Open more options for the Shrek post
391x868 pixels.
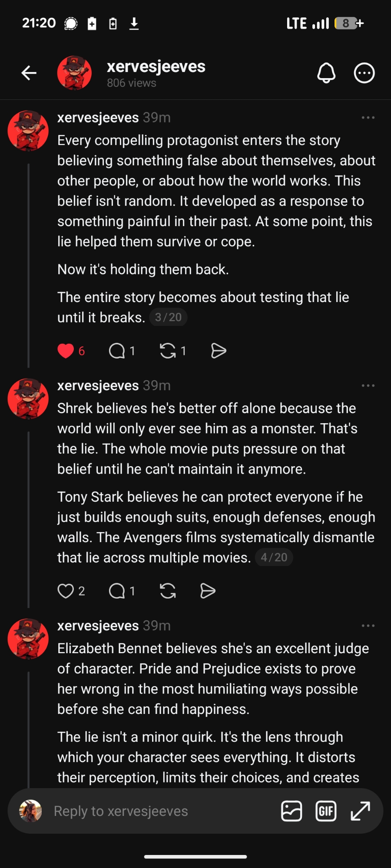pyautogui.click(x=368, y=385)
